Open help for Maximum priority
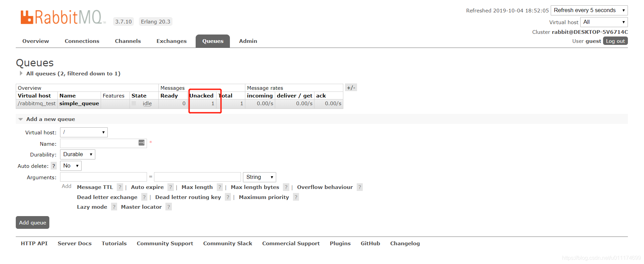This screenshot has width=644, height=264. click(296, 197)
